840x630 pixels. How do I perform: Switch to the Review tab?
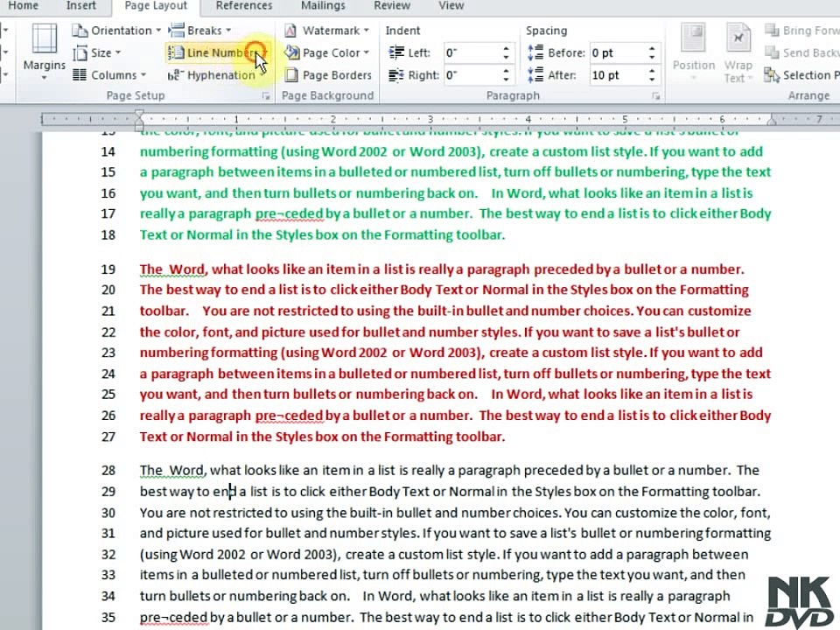click(392, 6)
